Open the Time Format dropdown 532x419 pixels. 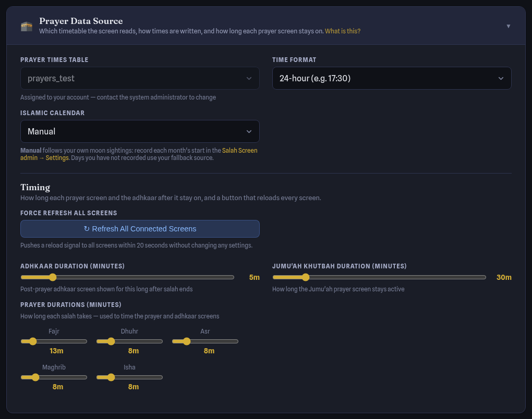[392, 78]
